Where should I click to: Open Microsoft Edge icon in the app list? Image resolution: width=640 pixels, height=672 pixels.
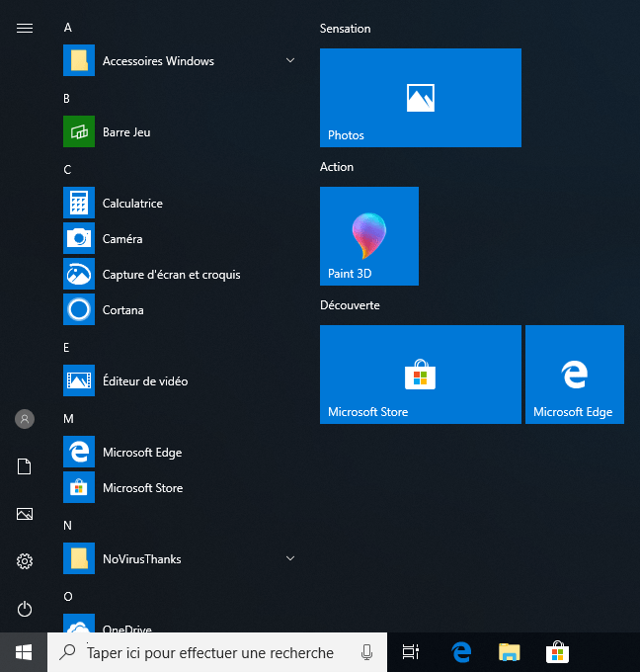[x=79, y=452]
